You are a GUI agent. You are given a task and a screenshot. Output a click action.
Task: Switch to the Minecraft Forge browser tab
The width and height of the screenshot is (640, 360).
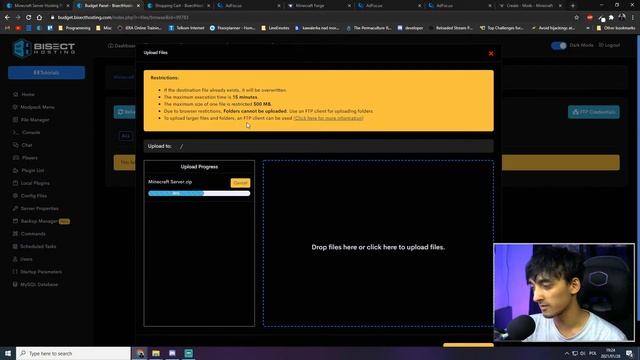click(x=319, y=6)
